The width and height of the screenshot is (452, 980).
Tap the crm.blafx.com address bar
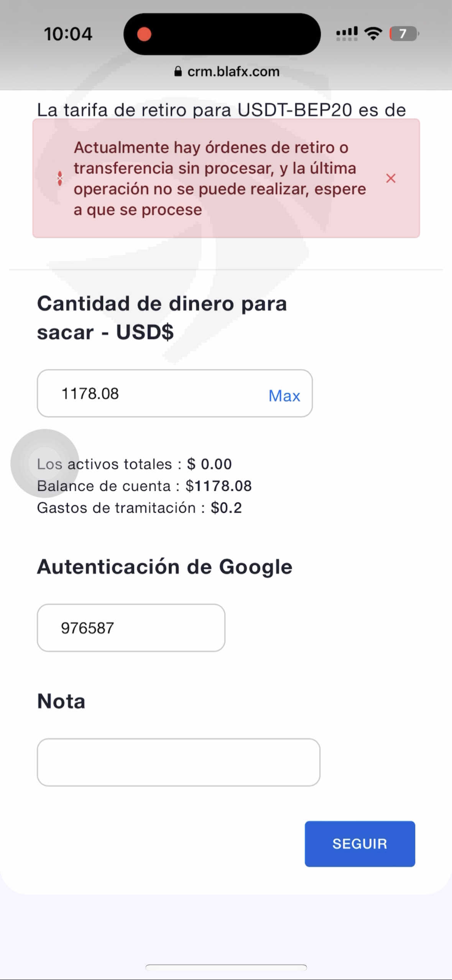click(x=233, y=71)
